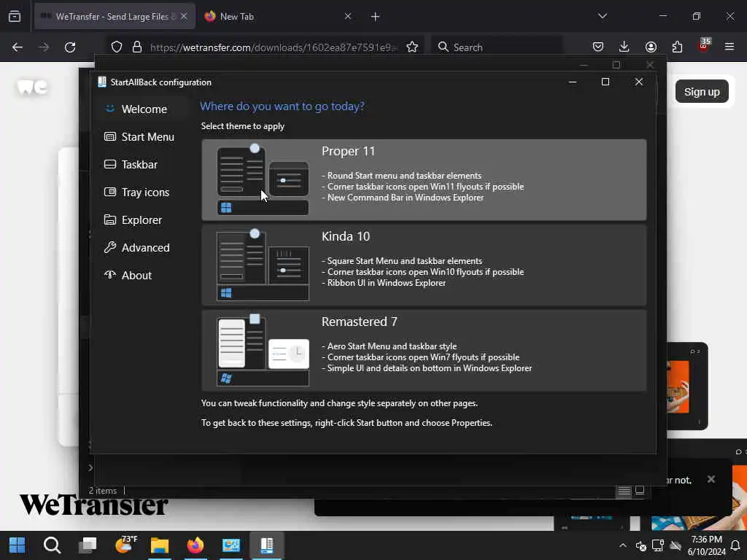The image size is (747, 560).
Task: Open Task View on the taskbar
Action: coord(88,545)
